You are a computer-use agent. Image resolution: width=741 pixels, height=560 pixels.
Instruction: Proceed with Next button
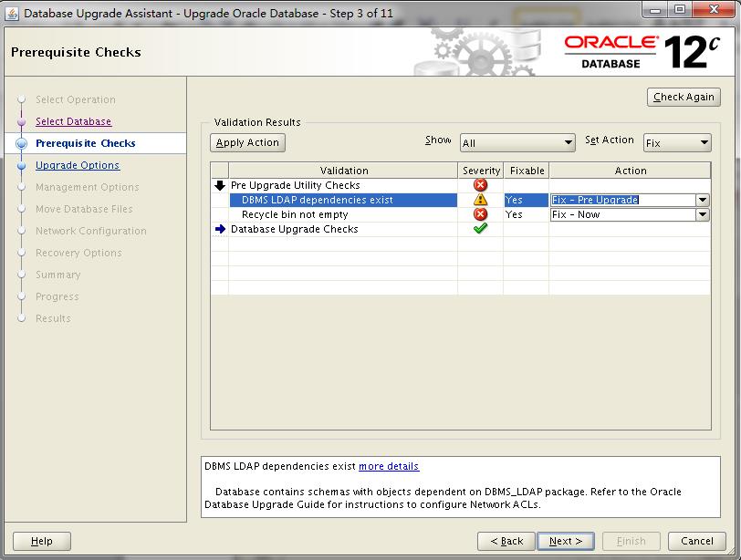click(x=566, y=541)
